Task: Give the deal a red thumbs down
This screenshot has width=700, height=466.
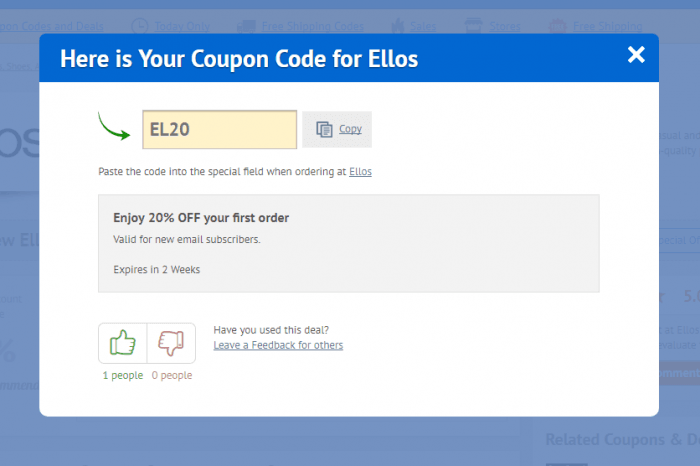Action: (x=171, y=343)
